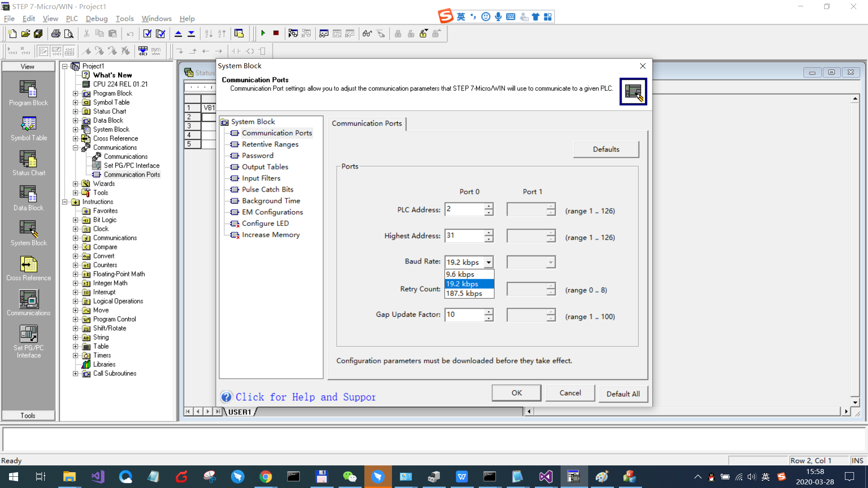The image size is (868, 488).
Task: Open the File menu
Action: click(x=9, y=19)
